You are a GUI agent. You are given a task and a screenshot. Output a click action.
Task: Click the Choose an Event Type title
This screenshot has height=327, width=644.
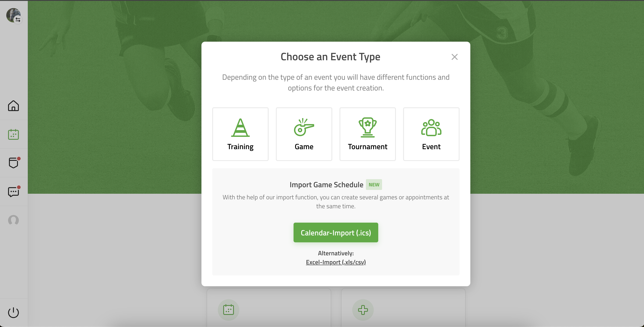point(331,57)
